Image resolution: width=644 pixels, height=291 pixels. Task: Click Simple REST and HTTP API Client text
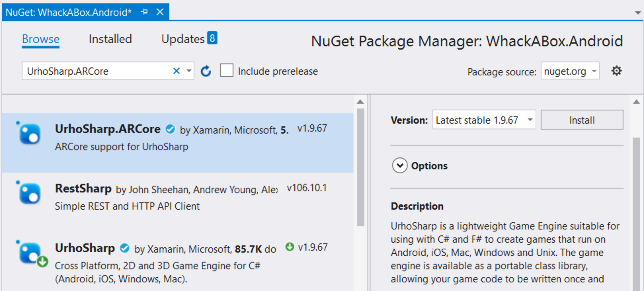[x=127, y=206]
